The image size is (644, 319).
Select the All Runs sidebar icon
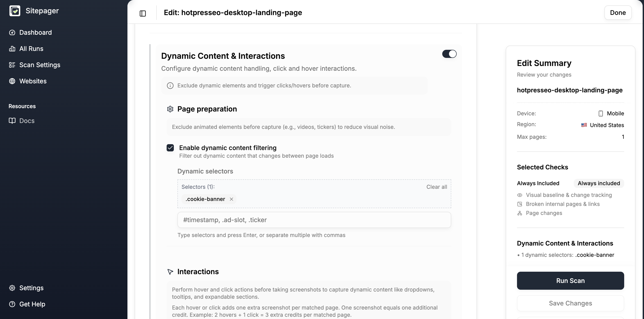[x=12, y=48]
